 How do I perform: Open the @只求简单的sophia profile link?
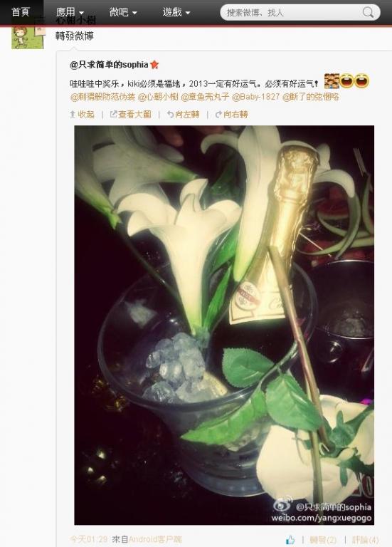click(109, 65)
